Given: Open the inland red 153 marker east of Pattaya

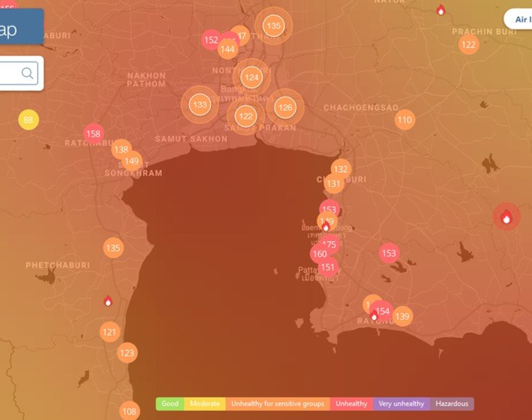Looking at the screenshot, I should [389, 253].
